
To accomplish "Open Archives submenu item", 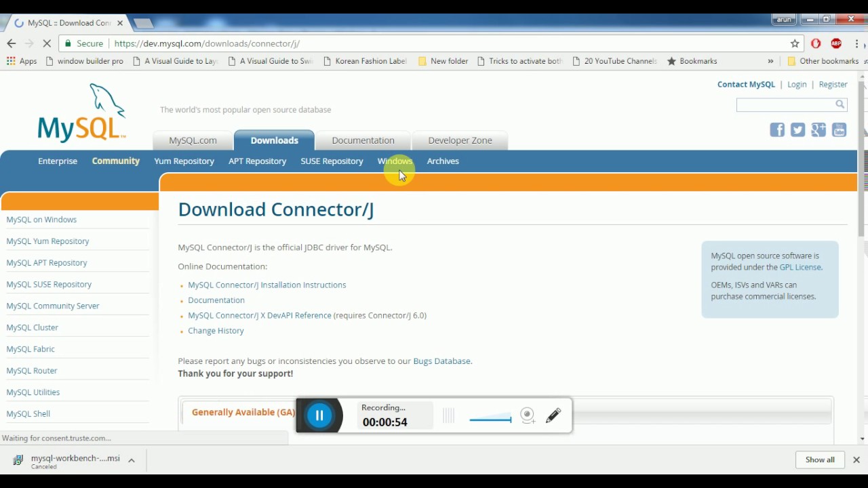I will click(x=443, y=161).
